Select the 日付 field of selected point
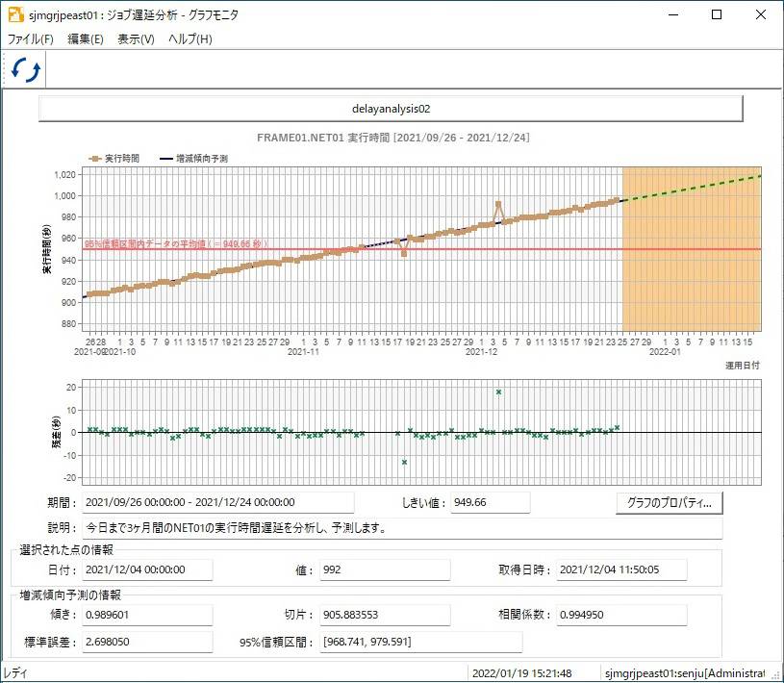 (147, 569)
